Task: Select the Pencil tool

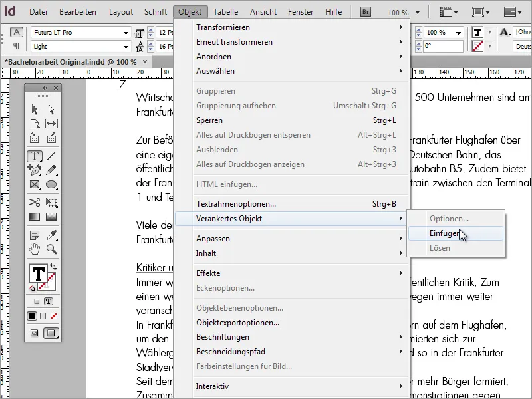Action: click(51, 170)
